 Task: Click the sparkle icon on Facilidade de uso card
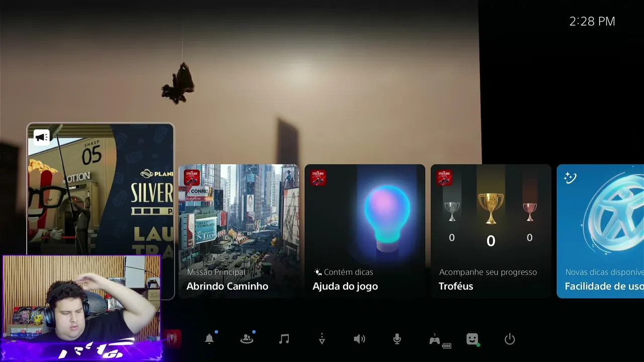pyautogui.click(x=570, y=177)
